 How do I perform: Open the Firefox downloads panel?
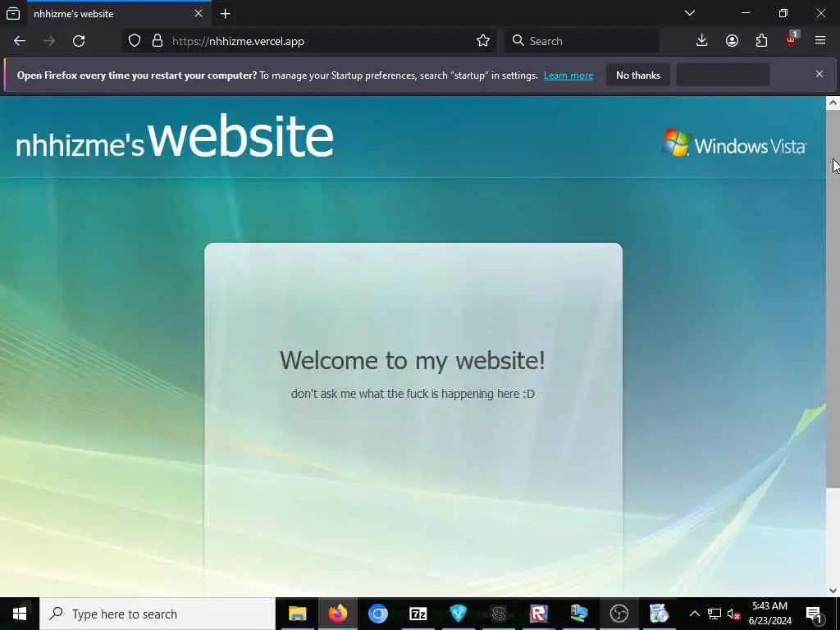coord(702,41)
